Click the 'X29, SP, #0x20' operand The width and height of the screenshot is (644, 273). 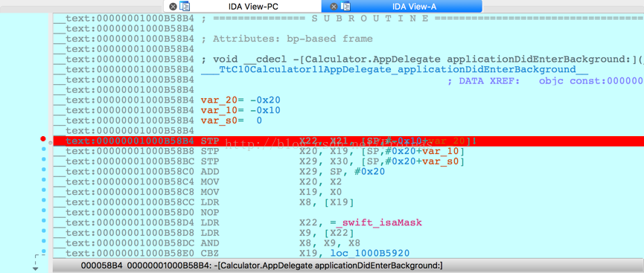(342, 172)
